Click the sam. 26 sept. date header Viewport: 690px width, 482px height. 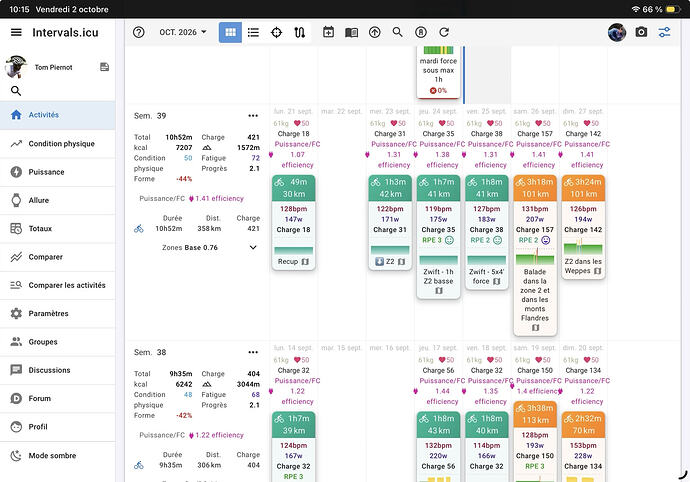pyautogui.click(x=535, y=111)
